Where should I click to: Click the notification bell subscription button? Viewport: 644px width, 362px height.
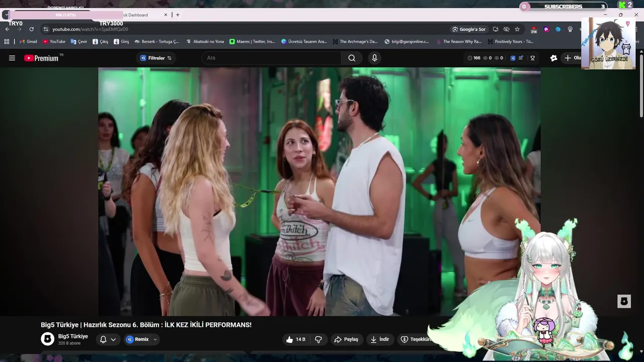pos(108,339)
